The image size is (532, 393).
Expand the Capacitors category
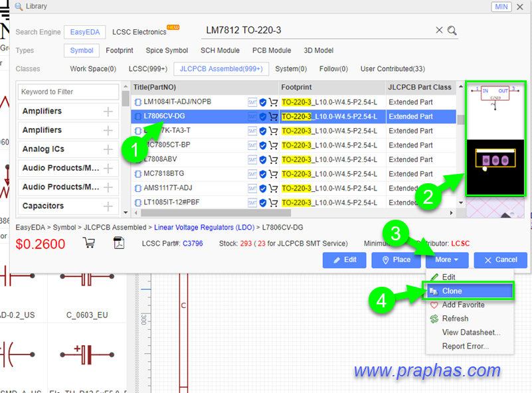click(x=108, y=206)
